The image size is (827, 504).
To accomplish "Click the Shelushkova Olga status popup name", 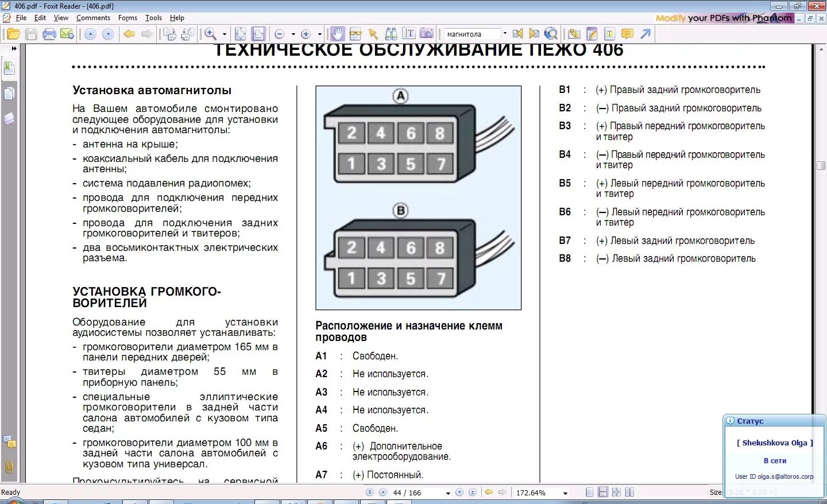I will click(775, 443).
